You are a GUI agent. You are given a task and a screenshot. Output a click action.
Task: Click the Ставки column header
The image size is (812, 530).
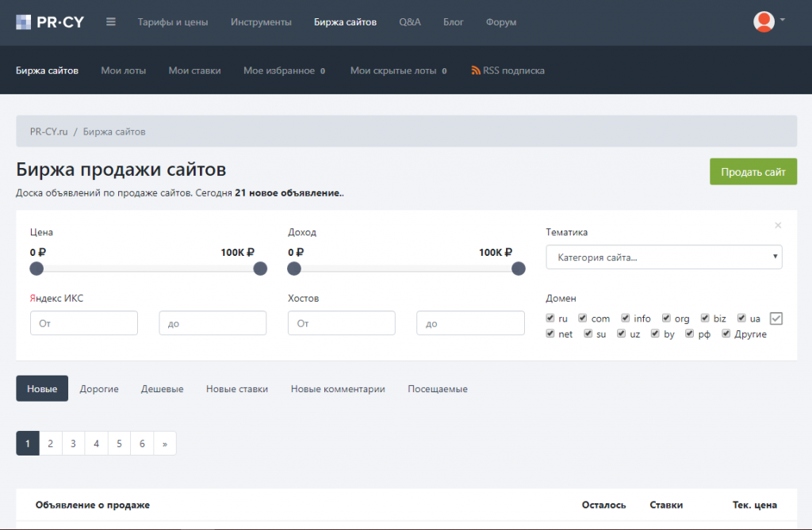(666, 505)
